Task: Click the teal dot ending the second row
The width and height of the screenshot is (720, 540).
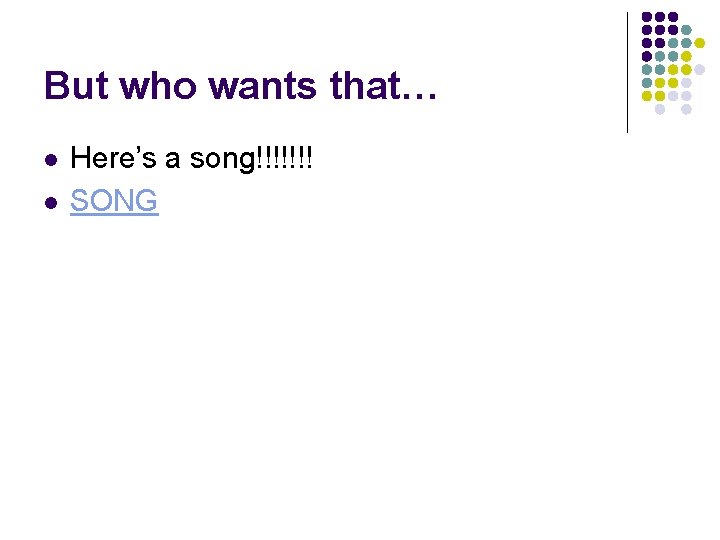Action: [x=686, y=30]
